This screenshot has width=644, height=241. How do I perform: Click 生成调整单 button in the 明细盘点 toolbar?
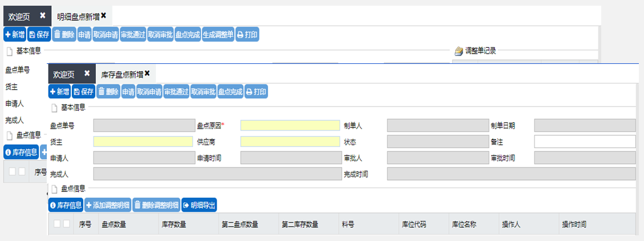(218, 35)
